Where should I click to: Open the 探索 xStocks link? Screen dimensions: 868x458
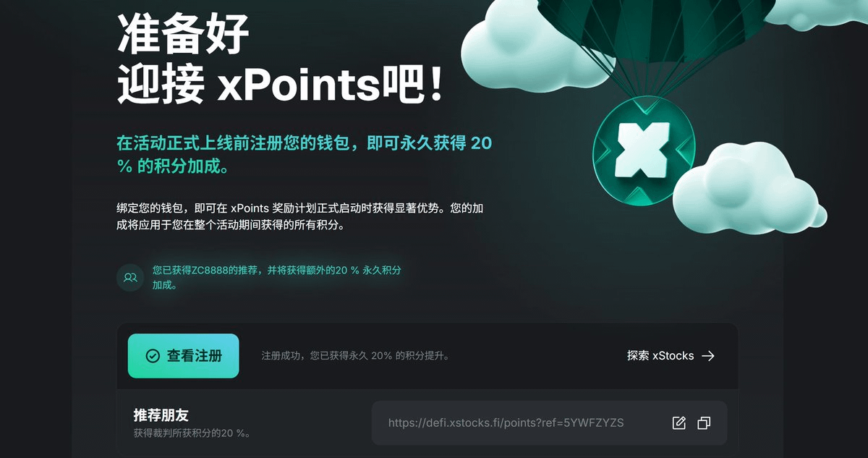[671, 356]
